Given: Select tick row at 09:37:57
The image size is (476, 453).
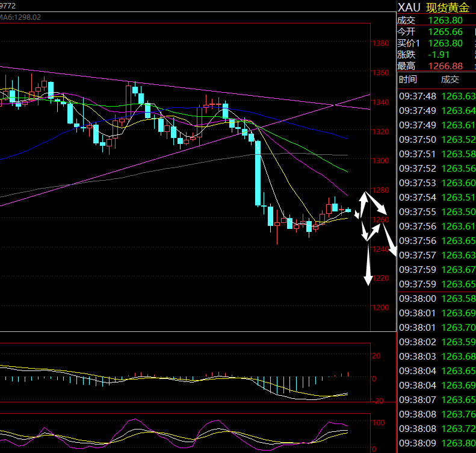Looking at the screenshot, I should point(436,255).
